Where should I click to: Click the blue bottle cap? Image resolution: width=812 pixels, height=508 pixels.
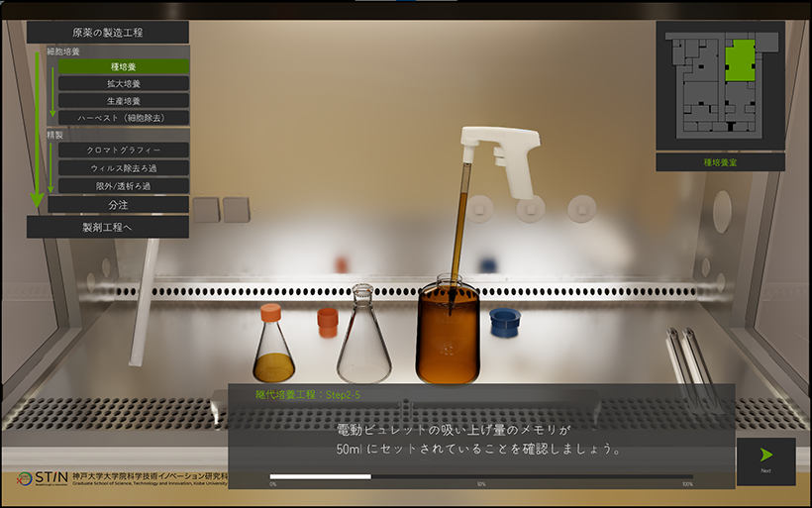(503, 322)
